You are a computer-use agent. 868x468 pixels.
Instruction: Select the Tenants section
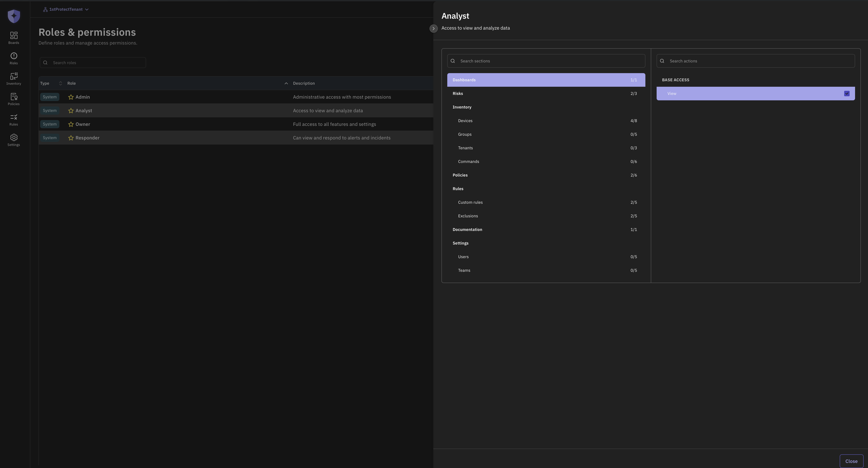pyautogui.click(x=546, y=148)
